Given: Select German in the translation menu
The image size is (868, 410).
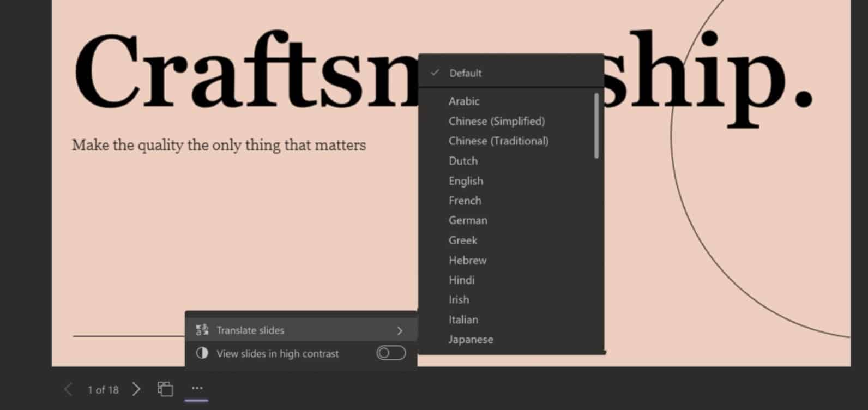Looking at the screenshot, I should (x=468, y=220).
